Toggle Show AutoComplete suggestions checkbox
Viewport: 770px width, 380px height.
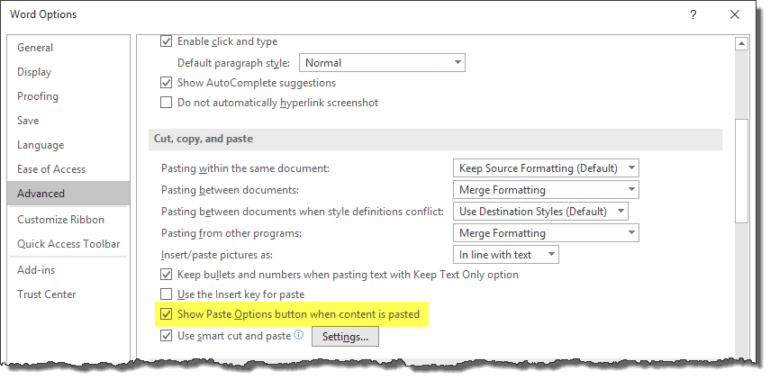pos(166,82)
